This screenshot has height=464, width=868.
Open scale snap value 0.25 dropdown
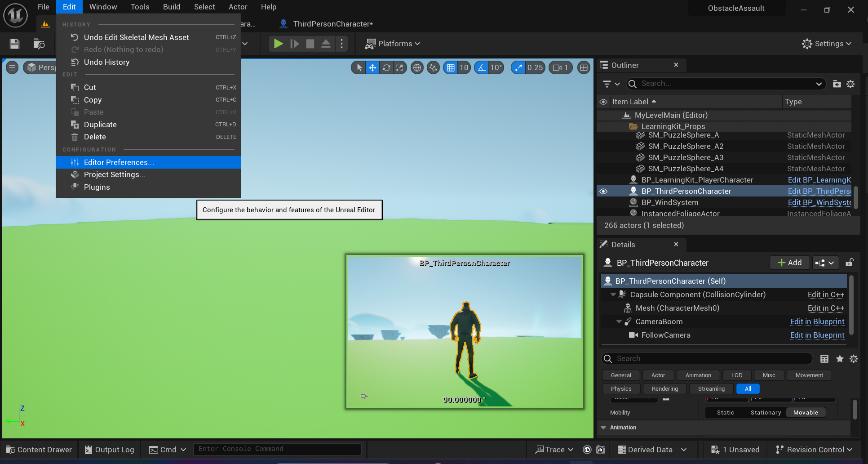click(x=535, y=67)
